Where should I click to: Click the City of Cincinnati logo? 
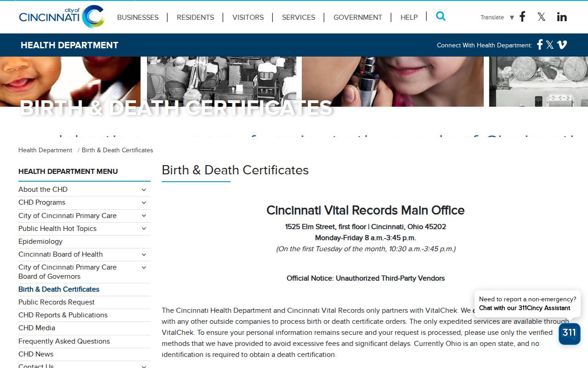[x=62, y=17]
